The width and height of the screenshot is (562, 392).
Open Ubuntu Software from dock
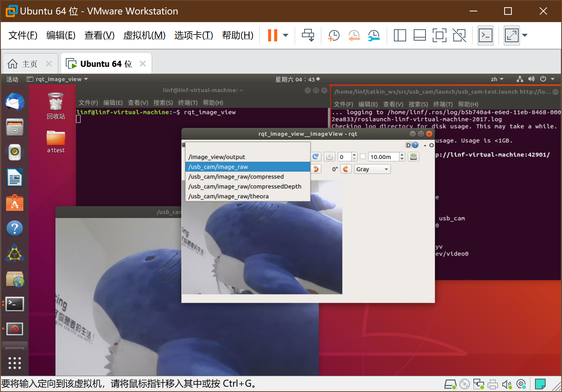[15, 203]
